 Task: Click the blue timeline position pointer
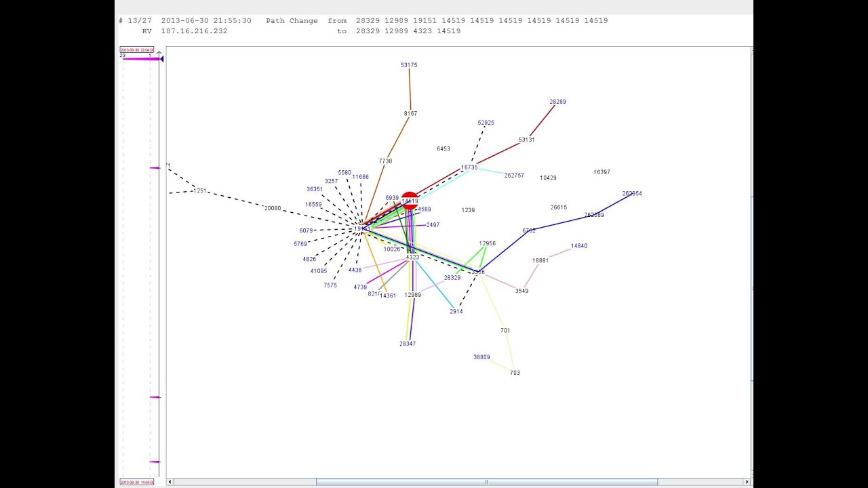(x=161, y=59)
